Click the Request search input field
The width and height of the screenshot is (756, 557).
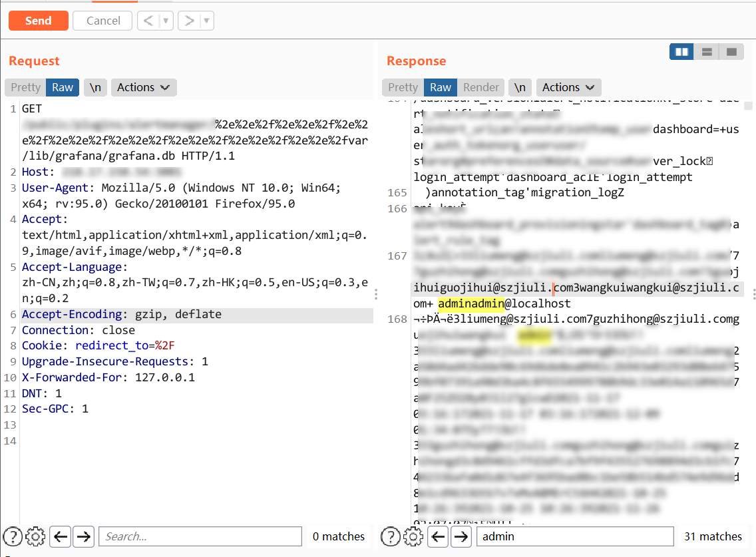coord(200,536)
